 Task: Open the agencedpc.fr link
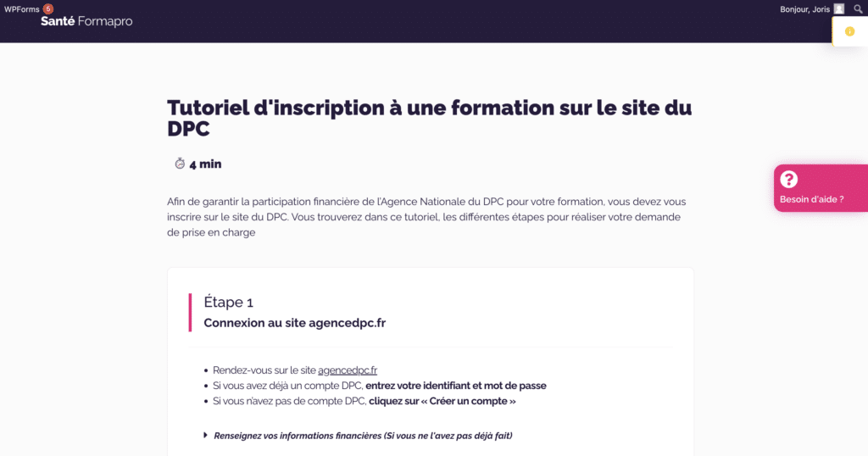click(x=347, y=370)
